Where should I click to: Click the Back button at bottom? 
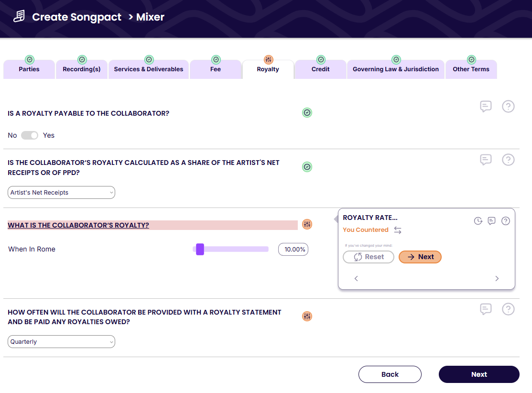coord(390,374)
